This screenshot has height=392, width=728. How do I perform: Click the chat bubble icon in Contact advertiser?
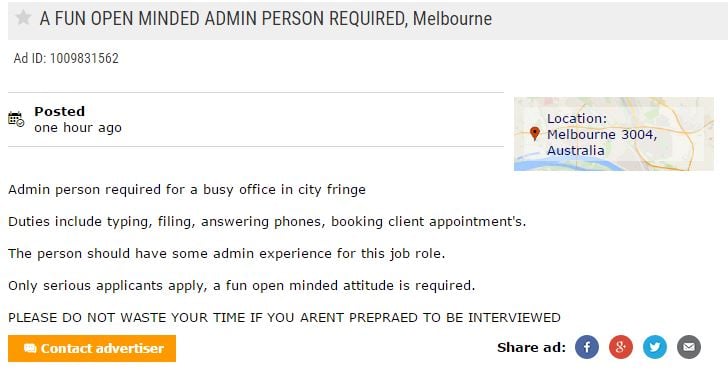(30, 348)
